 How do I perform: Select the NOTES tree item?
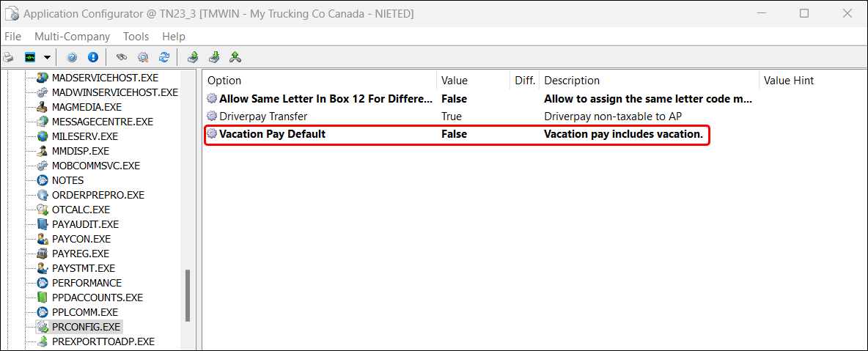(67, 180)
